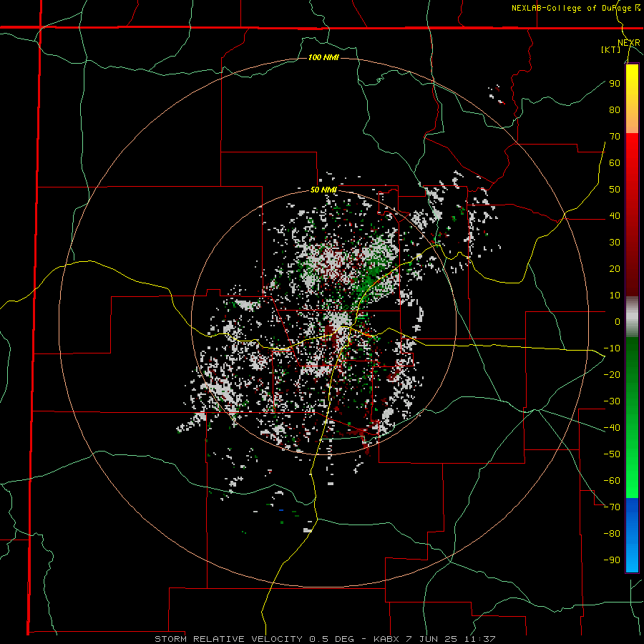Click the -90 value on the velocity scale
The width and height of the screenshot is (644, 644).
(612, 560)
